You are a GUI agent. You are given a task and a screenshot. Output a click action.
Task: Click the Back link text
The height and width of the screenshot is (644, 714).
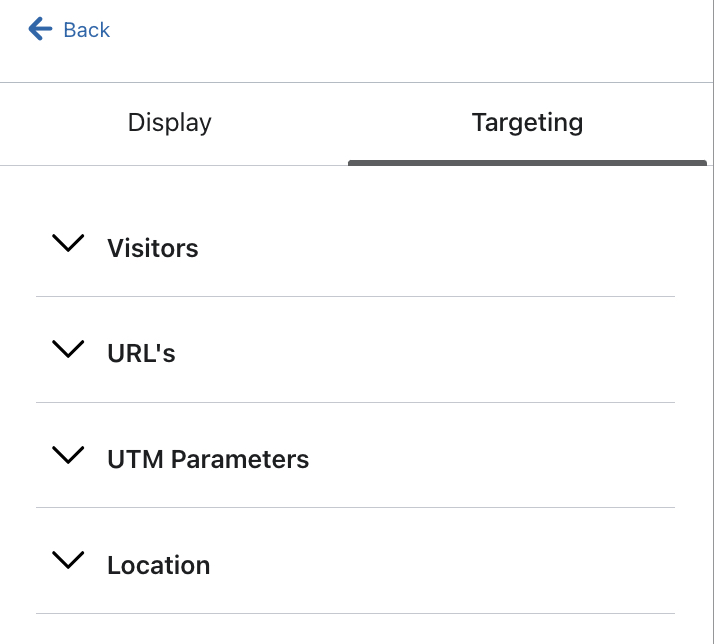click(x=86, y=30)
